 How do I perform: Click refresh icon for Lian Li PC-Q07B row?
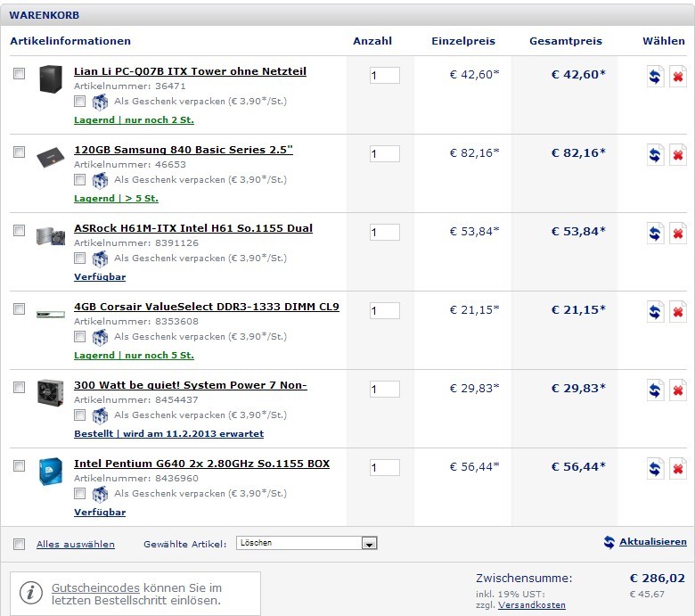[x=655, y=77]
